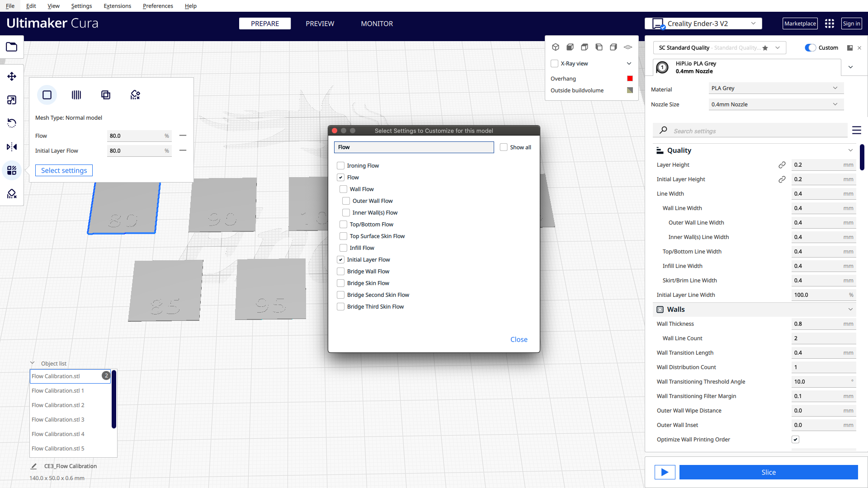Select the Rotate tool icon

[12, 123]
